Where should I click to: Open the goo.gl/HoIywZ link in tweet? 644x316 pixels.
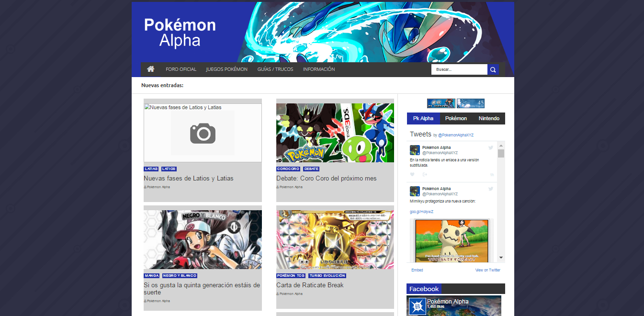(x=421, y=212)
